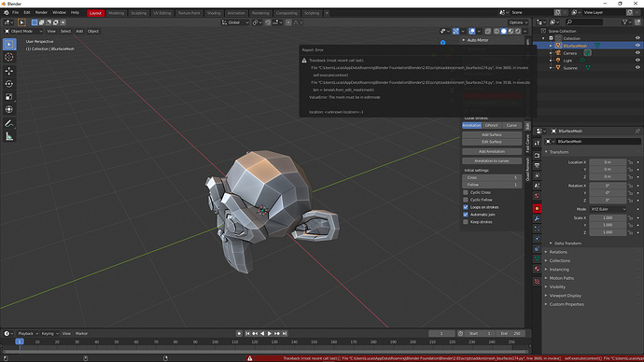Play the animation in reverse
This screenshot has width=644, height=362.
tap(262, 334)
